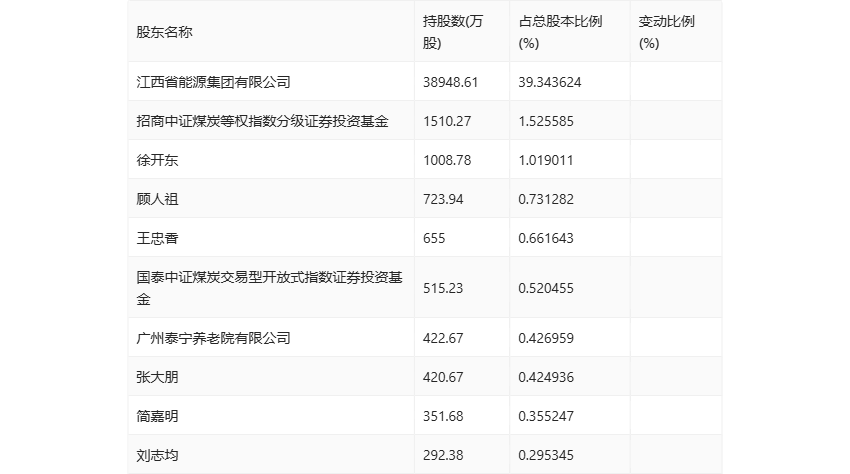Select the 422.67 shares value
Screen dimensions: 850x474
point(443,338)
